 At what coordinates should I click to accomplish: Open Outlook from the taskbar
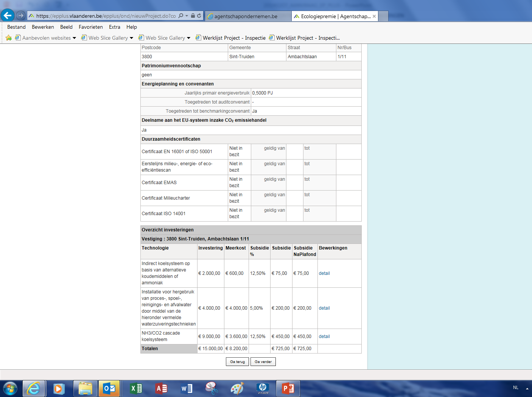tap(110, 388)
